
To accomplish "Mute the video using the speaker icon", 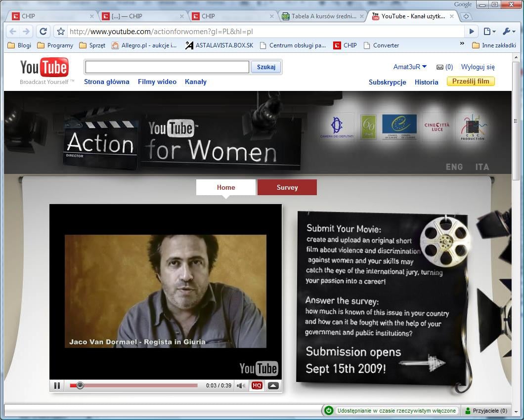I will coord(241,385).
